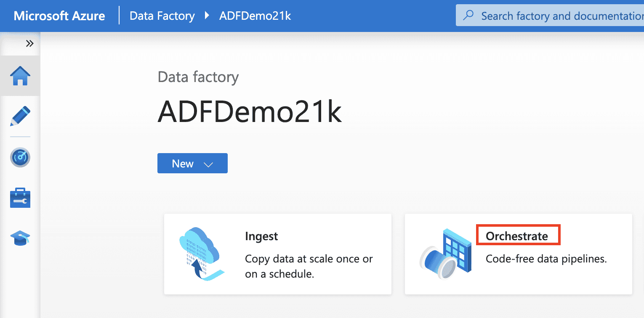Click the Code-free data pipelines description
The image size is (644, 318).
coord(546,259)
